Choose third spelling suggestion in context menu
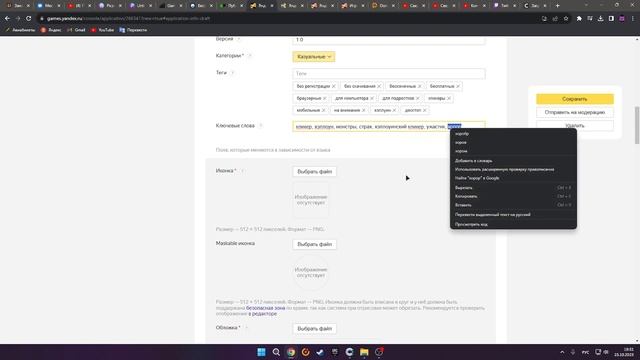The image size is (640, 360). click(513, 151)
